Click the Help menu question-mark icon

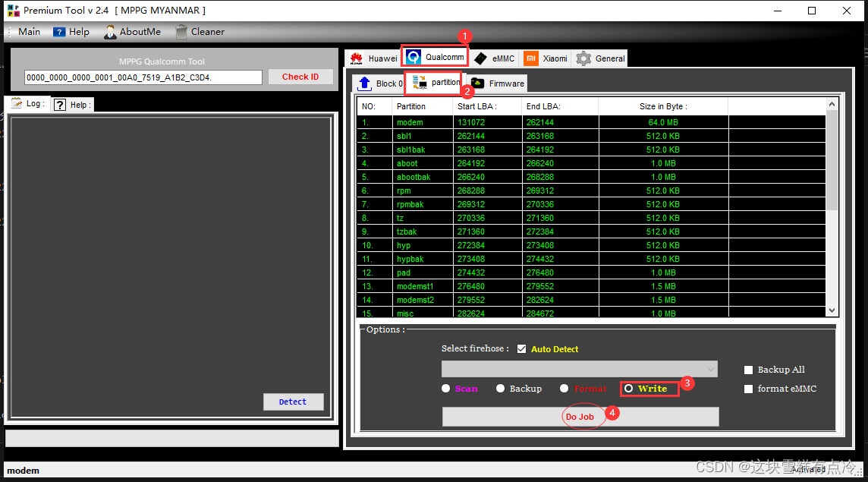pos(59,32)
